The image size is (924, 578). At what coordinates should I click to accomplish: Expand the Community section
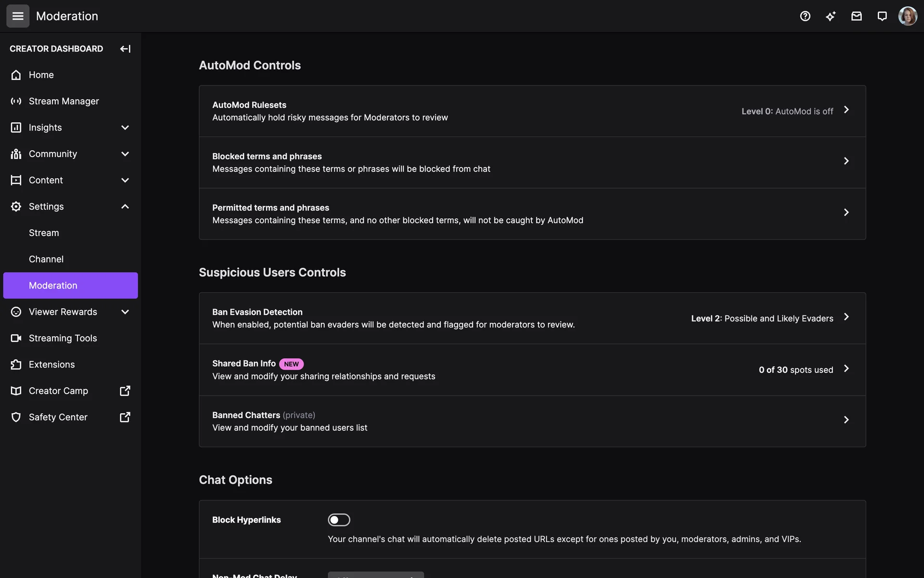(x=125, y=154)
